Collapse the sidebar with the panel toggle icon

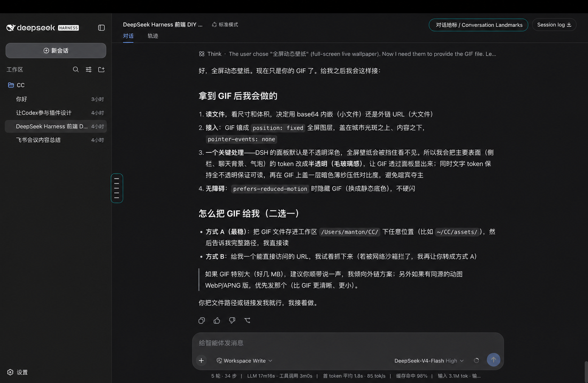click(101, 28)
